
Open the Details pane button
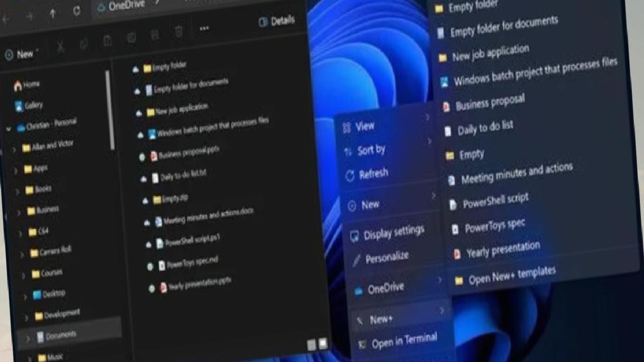276,22
